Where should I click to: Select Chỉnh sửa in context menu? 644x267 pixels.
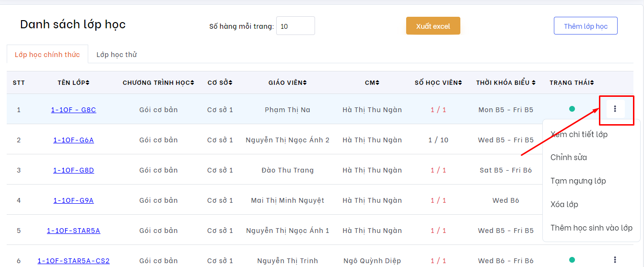(569, 158)
